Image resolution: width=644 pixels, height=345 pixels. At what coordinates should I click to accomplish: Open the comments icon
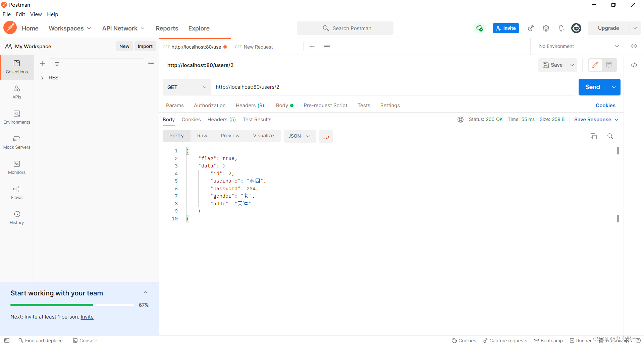(x=609, y=65)
